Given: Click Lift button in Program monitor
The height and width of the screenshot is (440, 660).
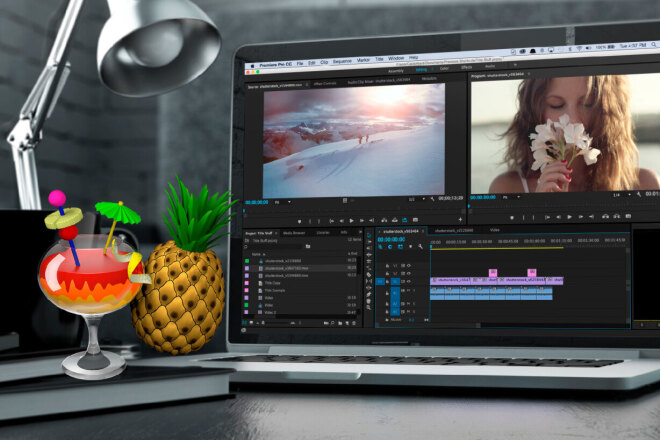Looking at the screenshot, I should tap(605, 216).
